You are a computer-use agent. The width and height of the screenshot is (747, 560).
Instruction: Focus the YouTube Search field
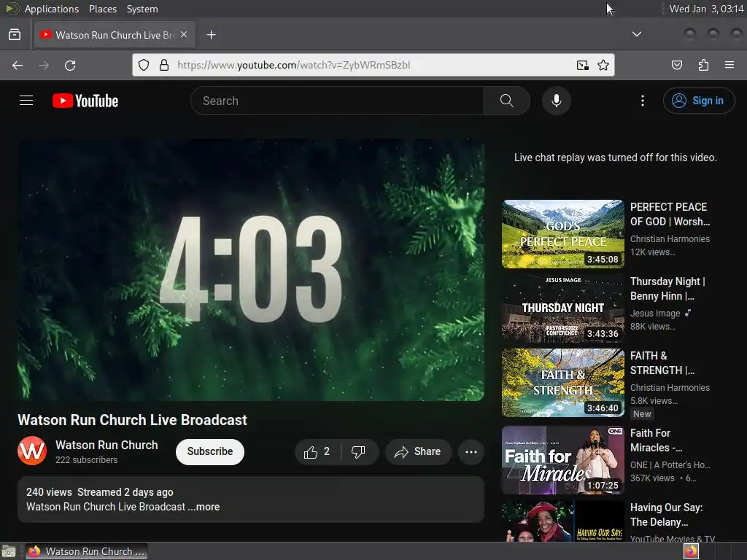[337, 101]
